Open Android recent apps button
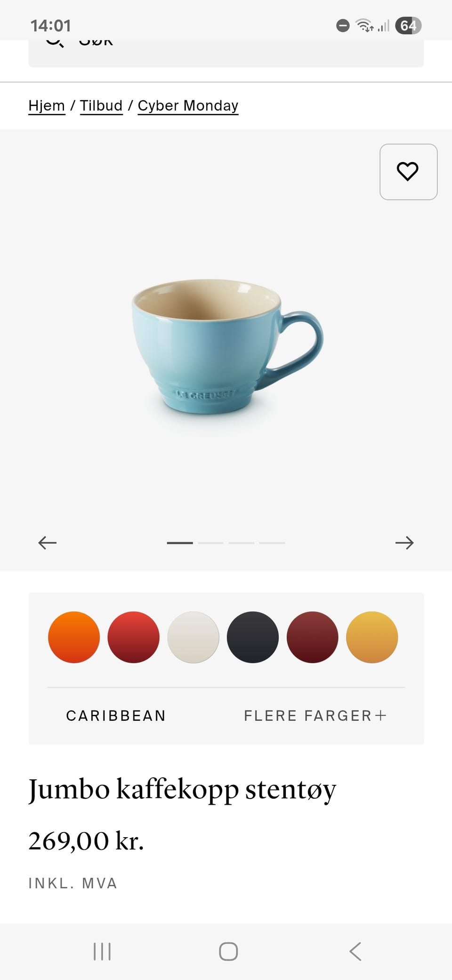Image resolution: width=452 pixels, height=980 pixels. [102, 951]
